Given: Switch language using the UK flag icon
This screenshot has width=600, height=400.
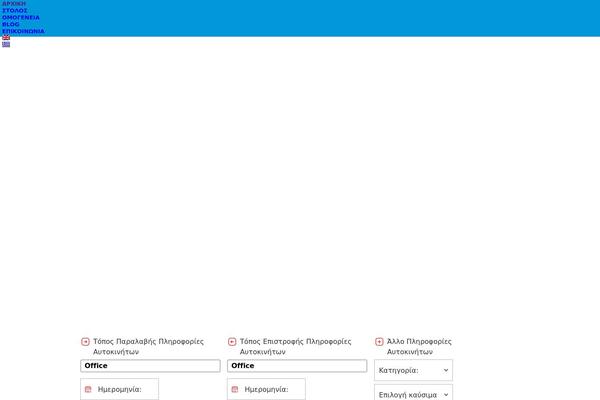Looking at the screenshot, I should pyautogui.click(x=6, y=38).
